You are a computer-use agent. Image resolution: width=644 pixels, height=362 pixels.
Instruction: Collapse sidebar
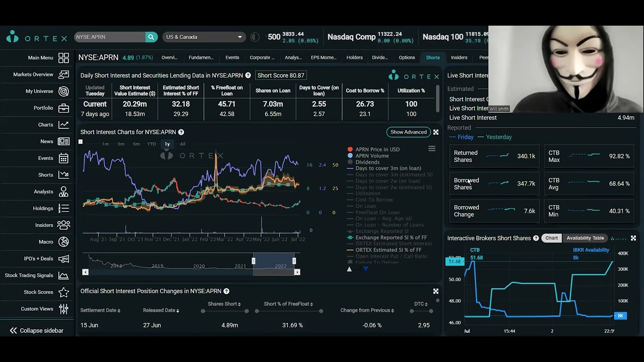tap(37, 330)
